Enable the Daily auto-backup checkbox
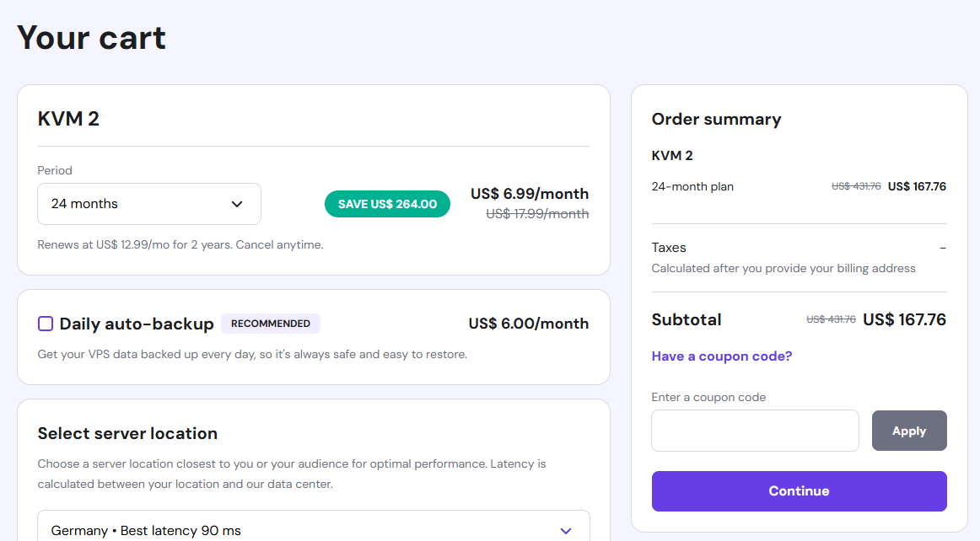Viewport: 980px width, 541px height. point(46,324)
